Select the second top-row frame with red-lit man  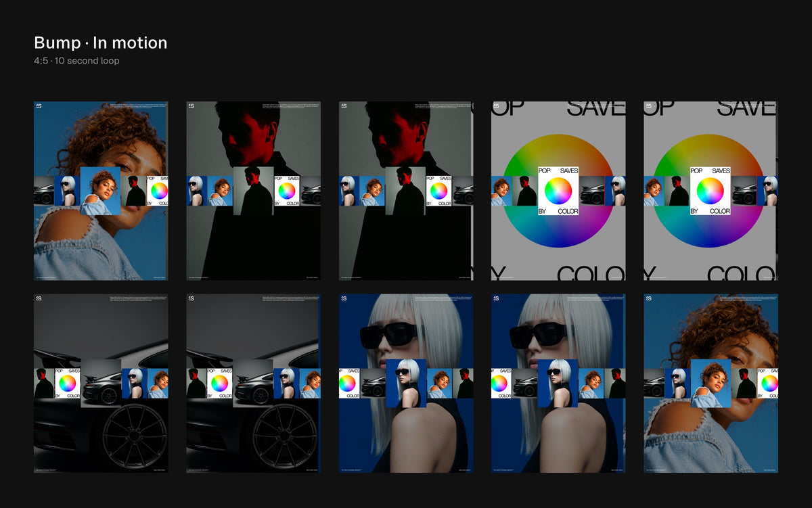coord(253,191)
